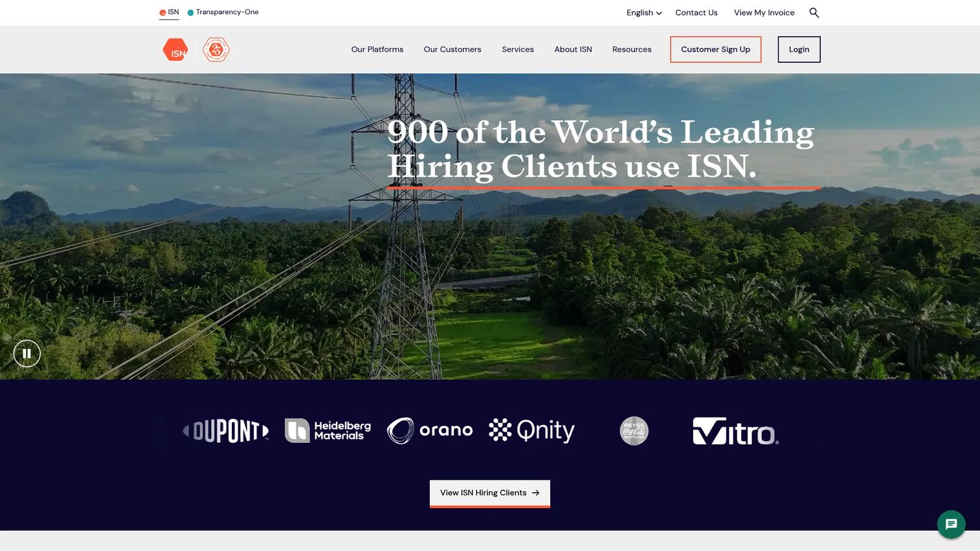Select the ISN site tab

click(x=169, y=12)
